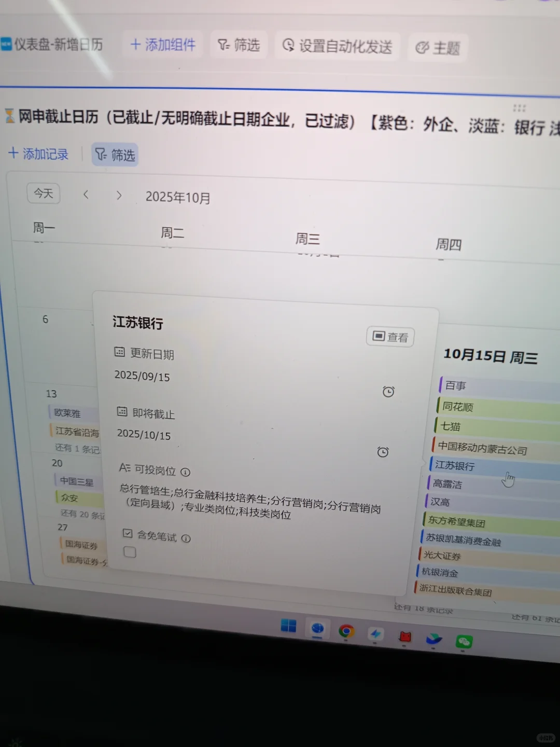Click the active blue globe taskbar app
The height and width of the screenshot is (747, 560).
[317, 629]
